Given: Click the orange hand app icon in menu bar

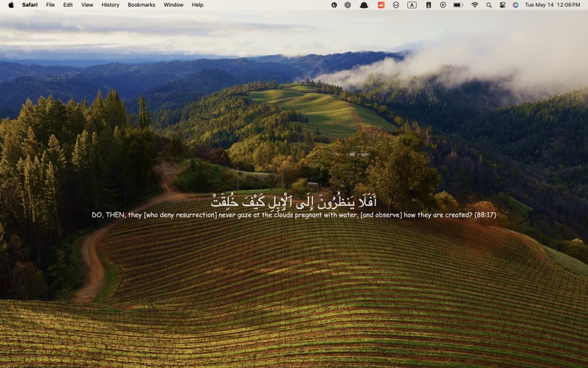Looking at the screenshot, I should coord(381,5).
